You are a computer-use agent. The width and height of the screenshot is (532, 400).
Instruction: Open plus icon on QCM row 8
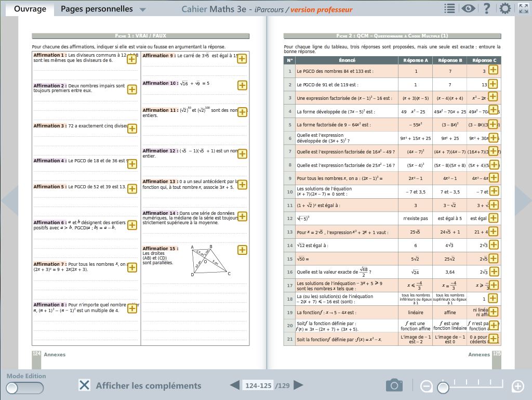coord(495,165)
